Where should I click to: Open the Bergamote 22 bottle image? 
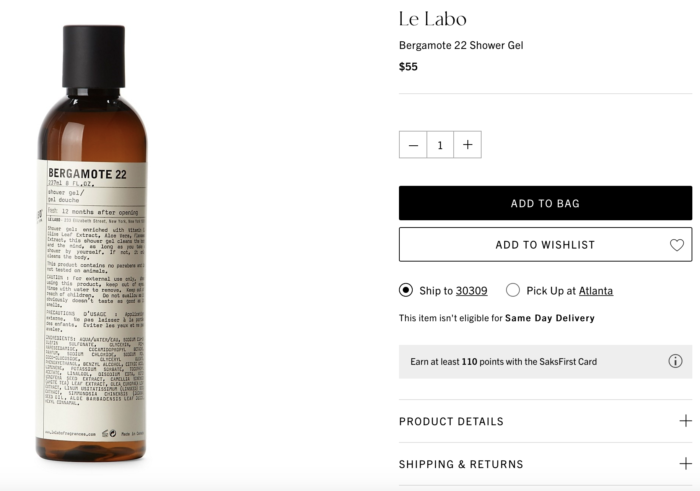pos(92,243)
